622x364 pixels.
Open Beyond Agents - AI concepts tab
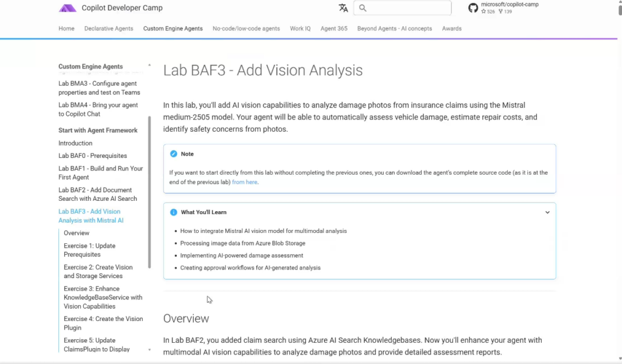click(394, 29)
